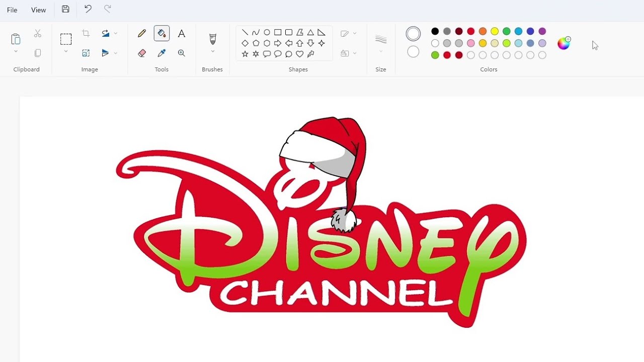Choose the Triangle shape
This screenshot has width=644, height=362.
coord(310,32)
